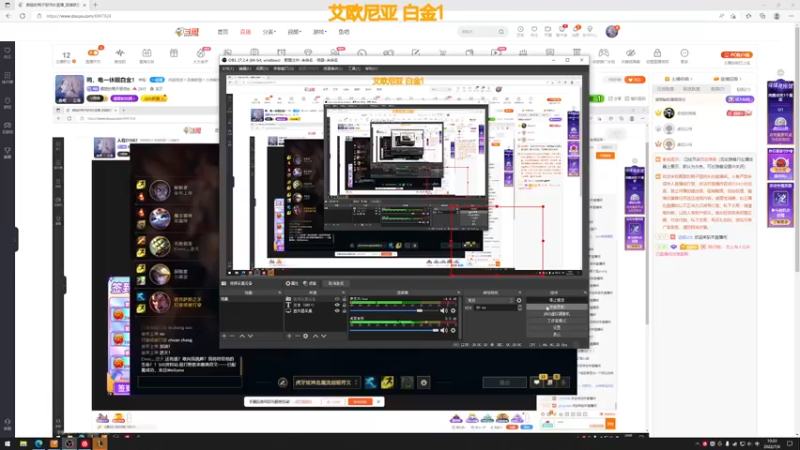Remove selected source with sources minus button
The image size is (800, 450).
point(297,336)
